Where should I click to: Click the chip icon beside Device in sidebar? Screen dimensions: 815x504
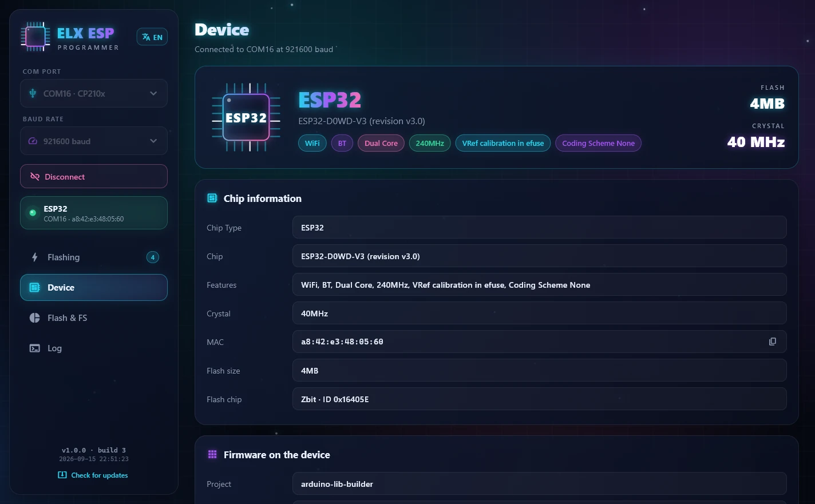[35, 288]
